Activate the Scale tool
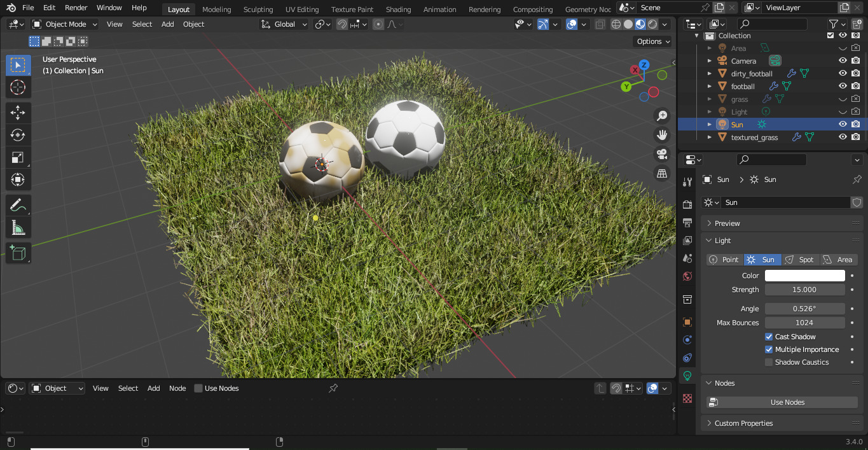The height and width of the screenshot is (450, 868). [18, 157]
